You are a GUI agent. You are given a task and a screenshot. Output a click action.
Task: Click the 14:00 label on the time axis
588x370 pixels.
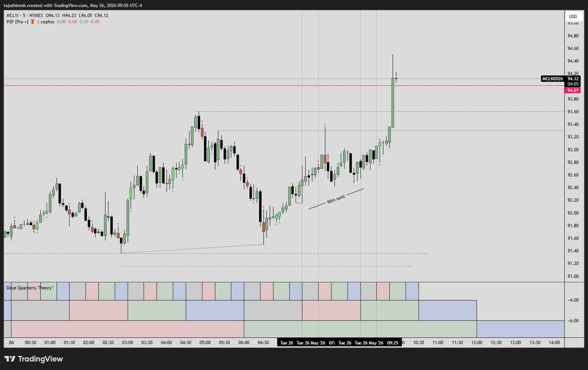(554, 343)
